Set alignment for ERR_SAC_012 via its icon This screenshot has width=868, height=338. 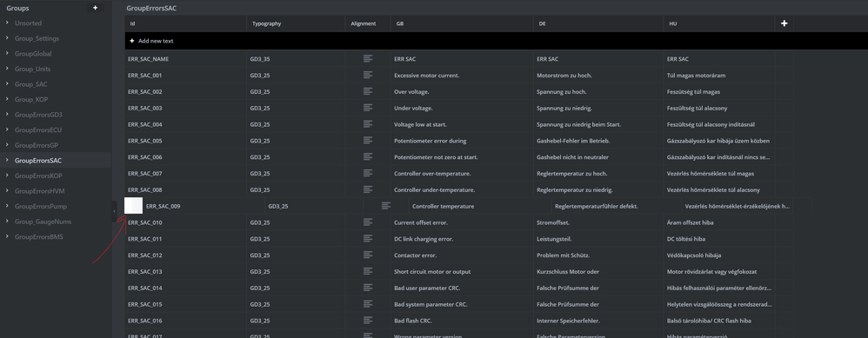tap(368, 255)
